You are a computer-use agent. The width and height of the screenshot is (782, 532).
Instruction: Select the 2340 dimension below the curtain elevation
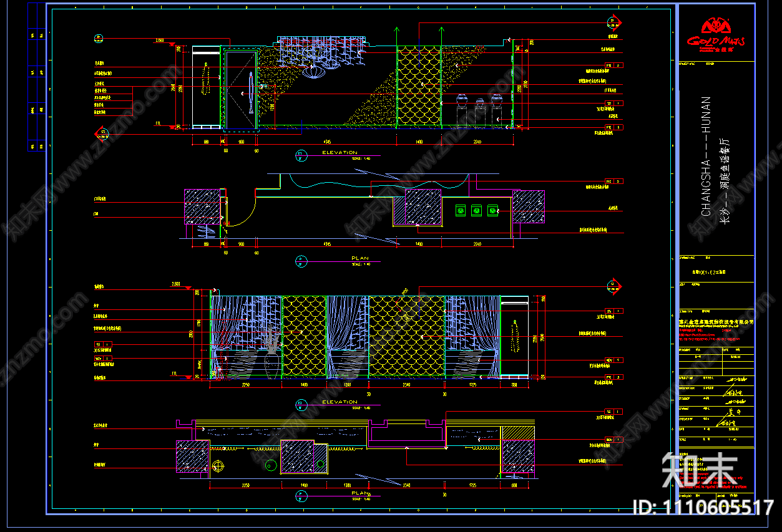click(406, 386)
